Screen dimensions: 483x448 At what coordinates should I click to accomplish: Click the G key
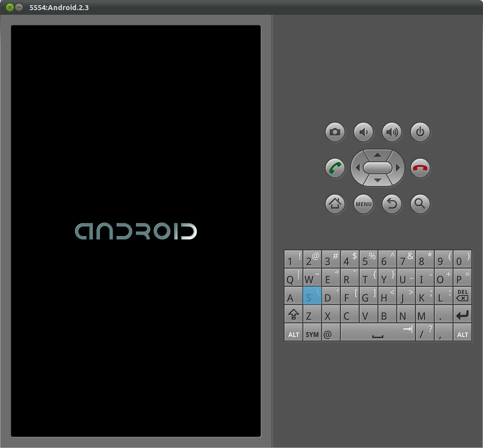[x=368, y=295]
